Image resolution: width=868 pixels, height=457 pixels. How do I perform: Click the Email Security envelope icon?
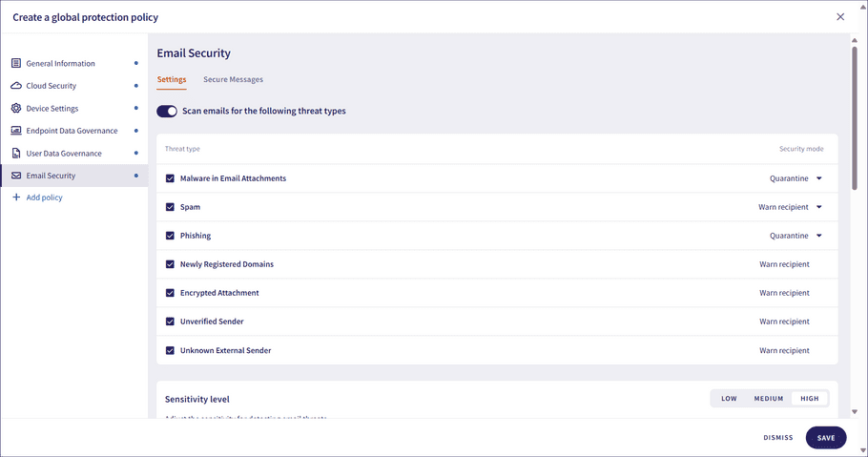tap(16, 176)
